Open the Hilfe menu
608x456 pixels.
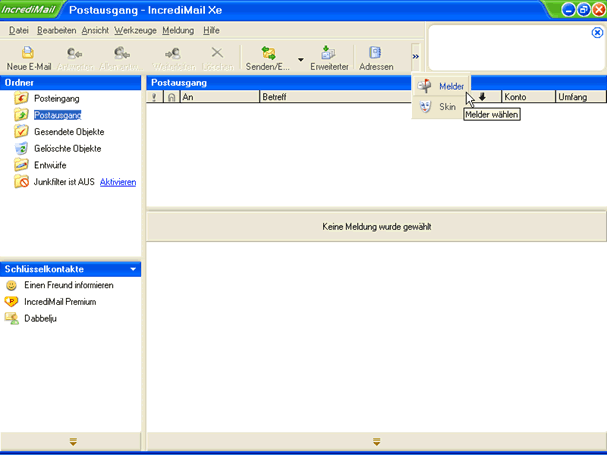click(x=211, y=30)
